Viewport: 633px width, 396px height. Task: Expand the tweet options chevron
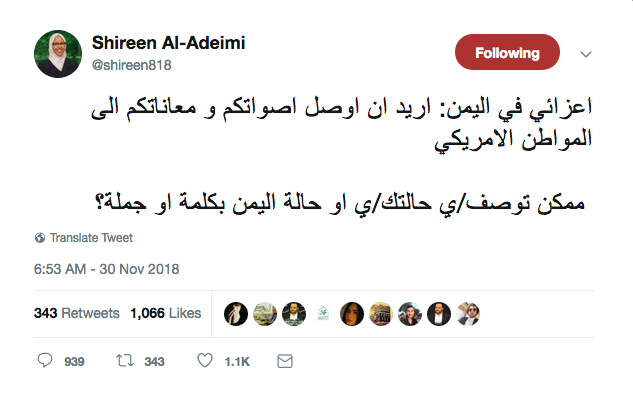[x=586, y=54]
